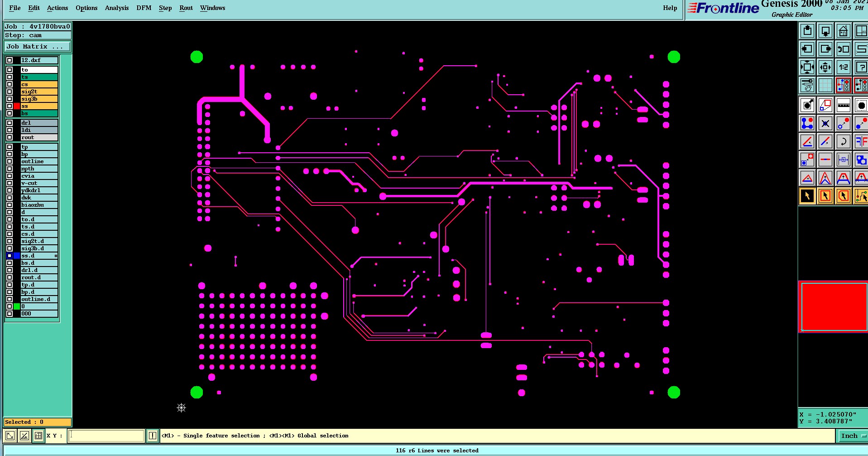Viewport: 868px width, 456px height.
Task: Select the v-cut layer name
Action: 39,183
